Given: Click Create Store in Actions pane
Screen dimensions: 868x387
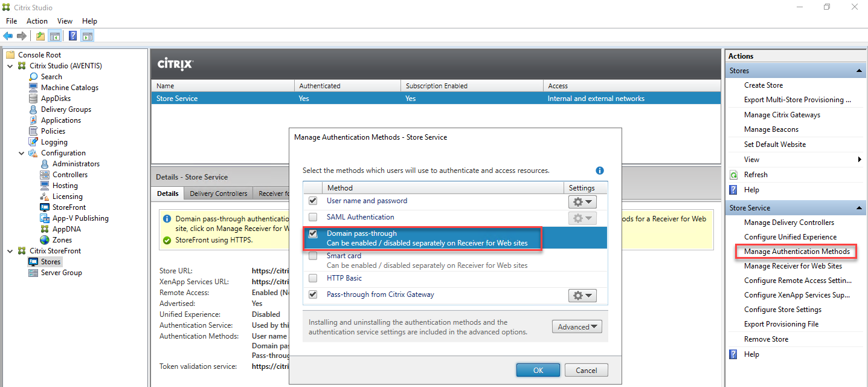Looking at the screenshot, I should click(764, 85).
